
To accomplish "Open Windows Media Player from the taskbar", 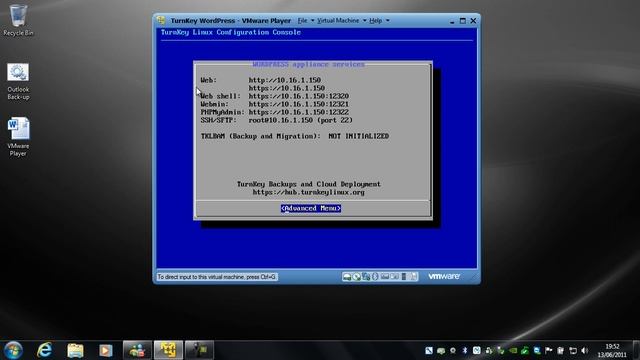I will click(106, 350).
